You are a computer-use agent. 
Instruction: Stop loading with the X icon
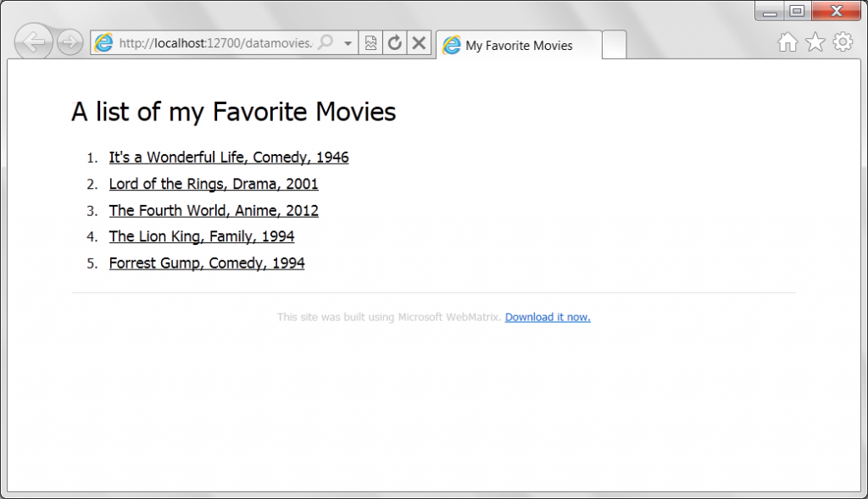[x=419, y=42]
